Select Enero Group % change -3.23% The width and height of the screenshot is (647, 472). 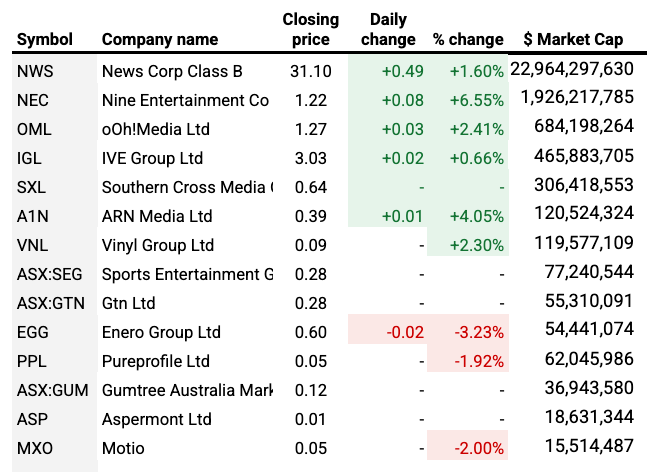coord(479,332)
